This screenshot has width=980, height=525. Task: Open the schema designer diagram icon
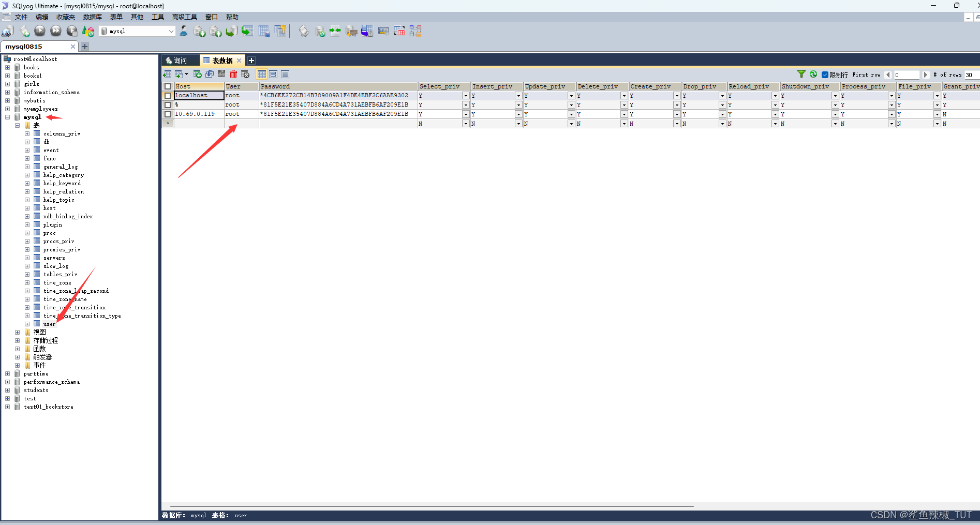coord(415,31)
